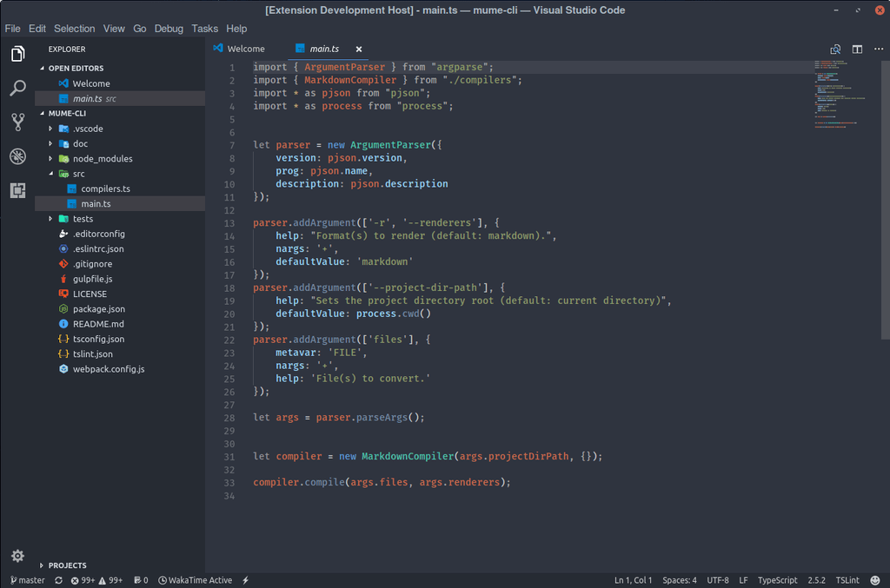Open language mode by clicking TypeScript
Screen dimensions: 890x588
pyautogui.click(x=777, y=580)
